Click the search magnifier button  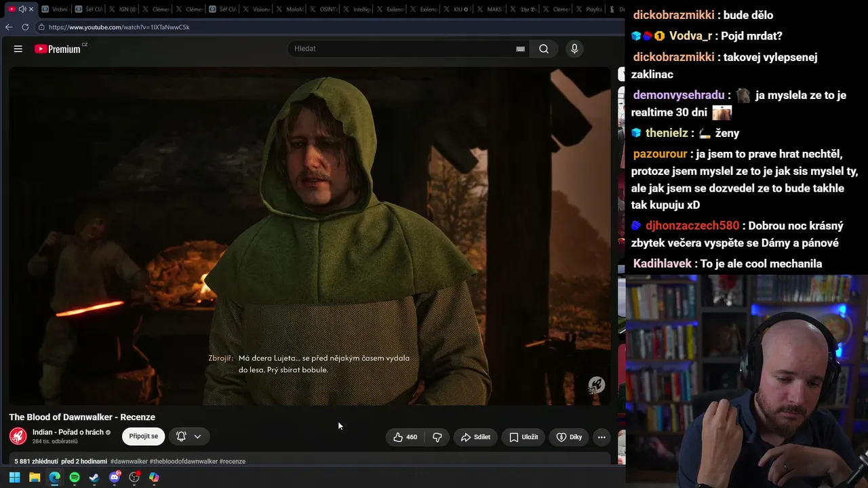point(544,49)
